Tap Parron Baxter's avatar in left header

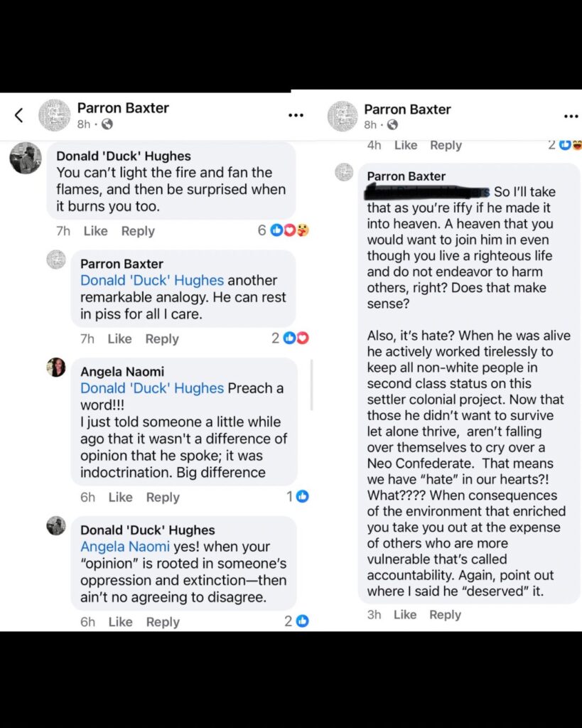(54, 115)
